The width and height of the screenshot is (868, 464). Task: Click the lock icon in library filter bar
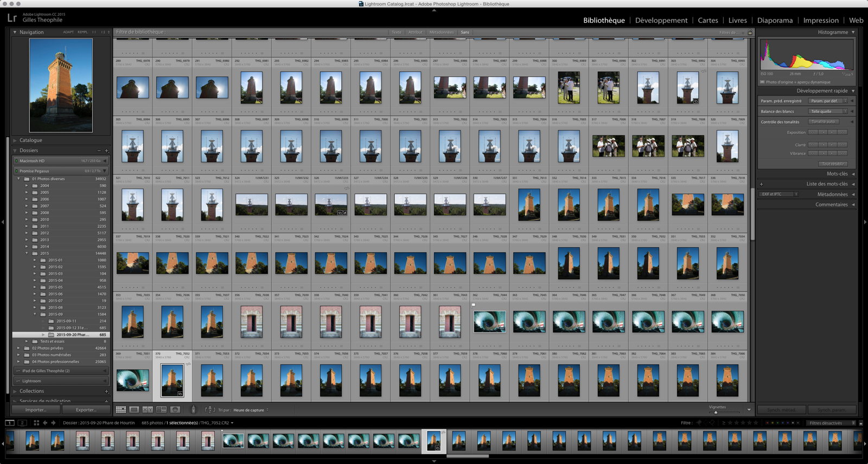click(x=750, y=32)
